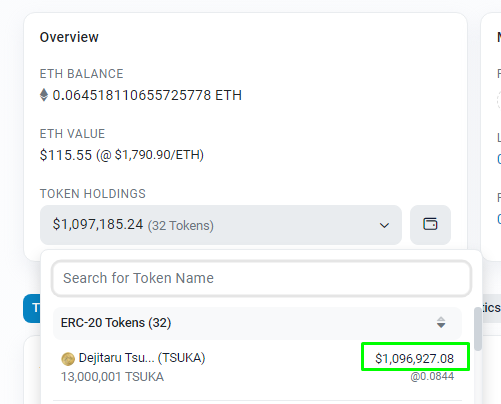Click the ETH BALANCE label
501x404 pixels.
[82, 74]
